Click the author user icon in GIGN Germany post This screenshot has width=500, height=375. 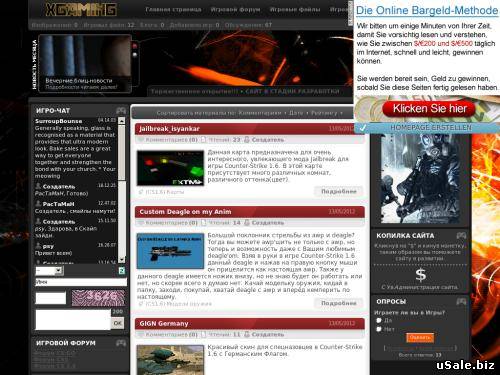pos(247,334)
